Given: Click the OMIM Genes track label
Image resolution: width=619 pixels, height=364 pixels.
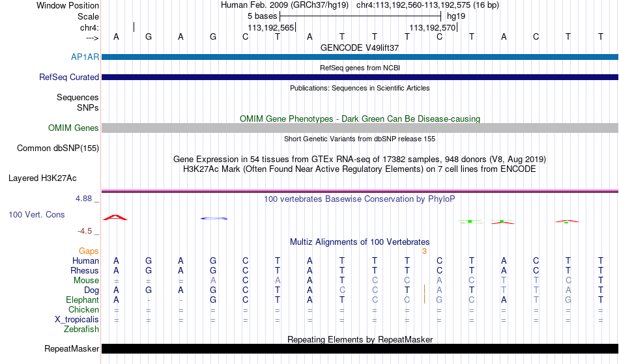Looking at the screenshot, I should [74, 128].
